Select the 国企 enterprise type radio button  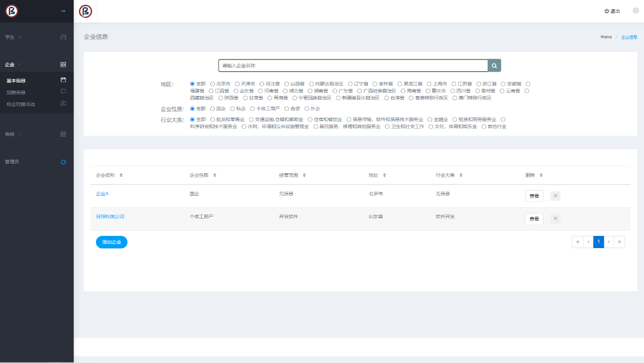(212, 109)
